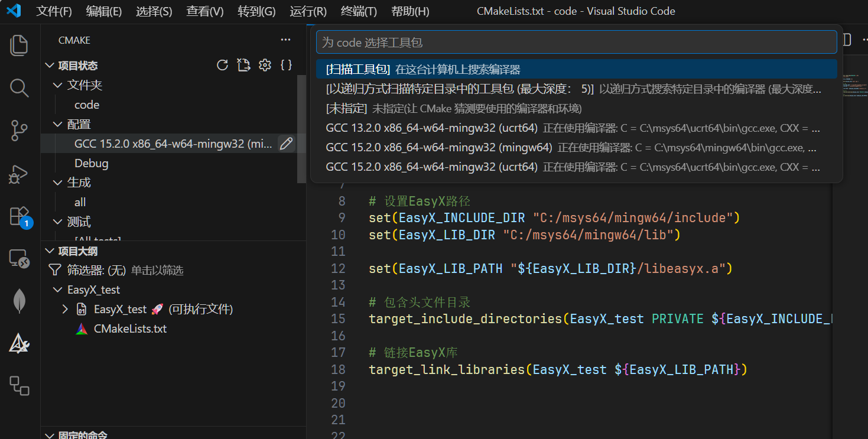Click the delete cache and reconfigure icon
The width and height of the screenshot is (868, 439).
[x=243, y=65]
